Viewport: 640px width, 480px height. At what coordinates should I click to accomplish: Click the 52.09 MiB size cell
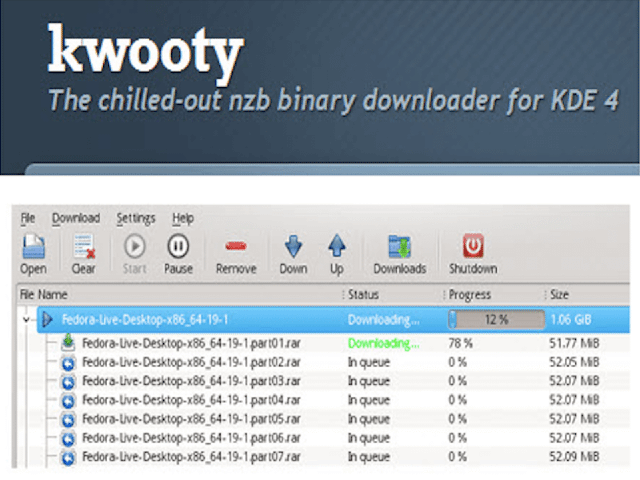tap(574, 457)
